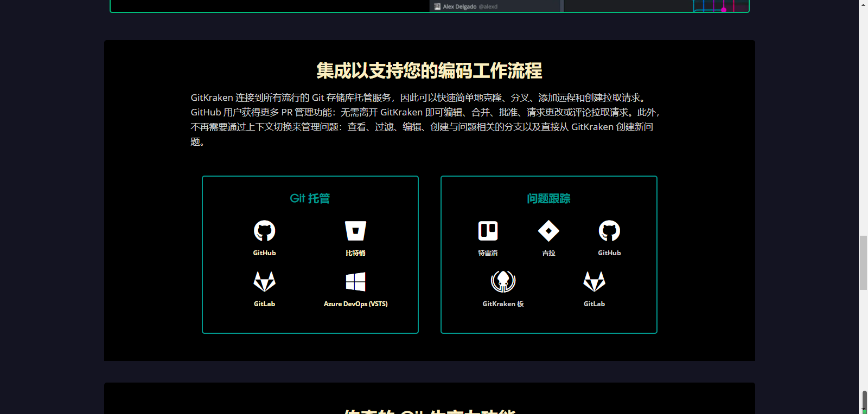
Task: Click the Bitbucket bucket icon
Action: 356,231
